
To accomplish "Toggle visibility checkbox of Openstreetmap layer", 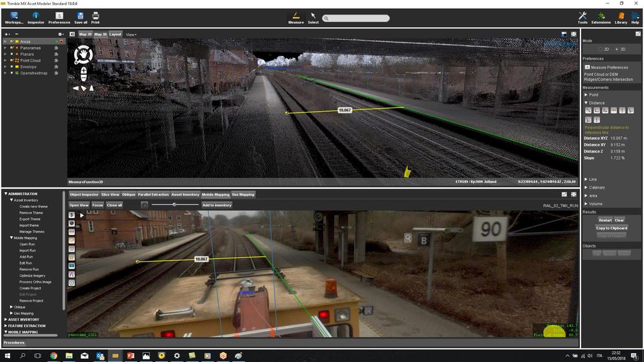I will (12, 73).
